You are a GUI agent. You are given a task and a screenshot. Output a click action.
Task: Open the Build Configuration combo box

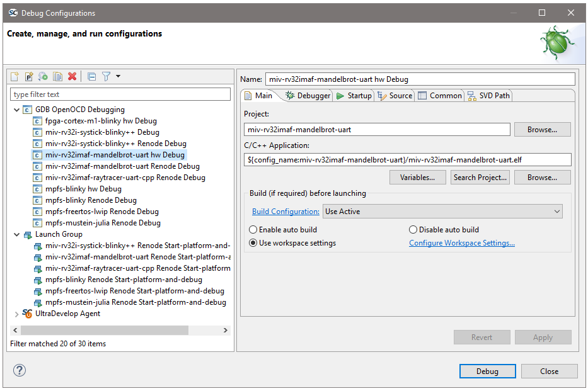pyautogui.click(x=442, y=212)
